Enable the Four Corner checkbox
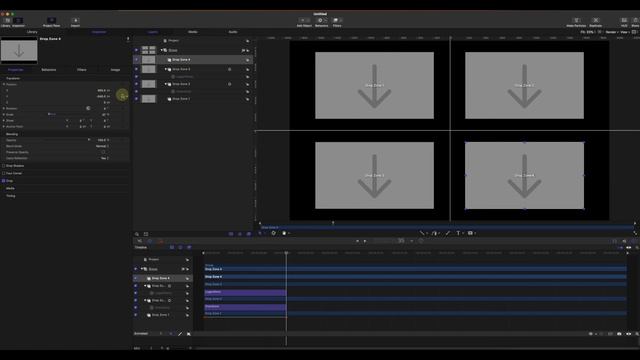Image resolution: width=640 pixels, height=360 pixels. click(4, 173)
